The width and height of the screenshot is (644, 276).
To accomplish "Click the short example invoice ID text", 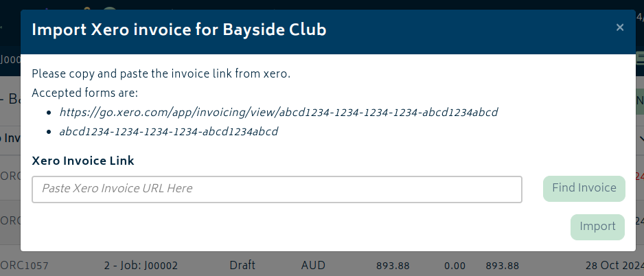I will [x=169, y=131].
